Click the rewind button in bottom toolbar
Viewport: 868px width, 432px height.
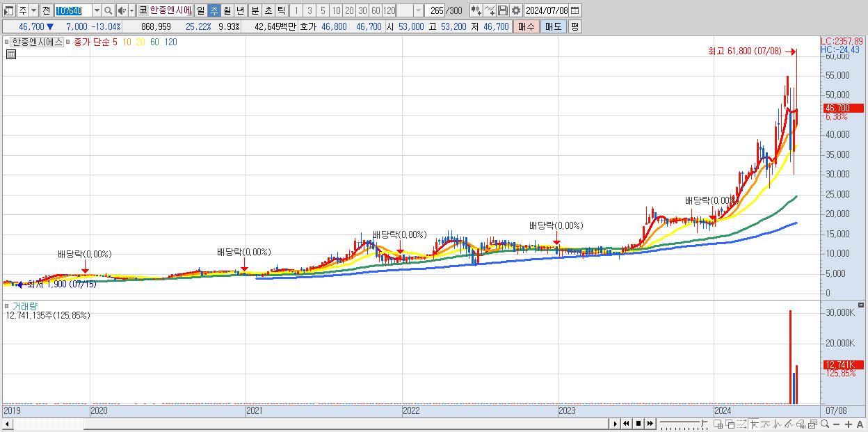point(626,424)
